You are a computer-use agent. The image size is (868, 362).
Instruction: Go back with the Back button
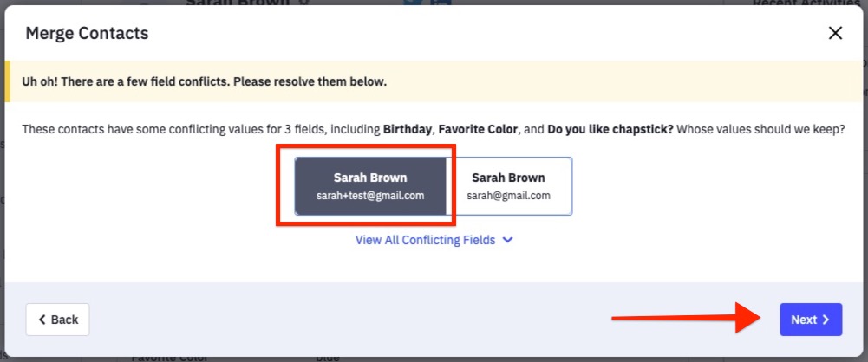point(58,320)
